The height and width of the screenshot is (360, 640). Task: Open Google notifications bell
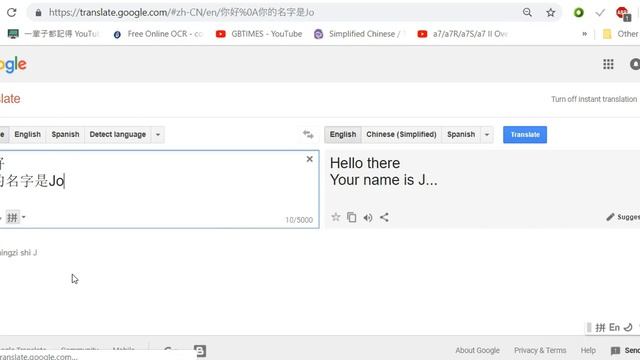[635, 64]
